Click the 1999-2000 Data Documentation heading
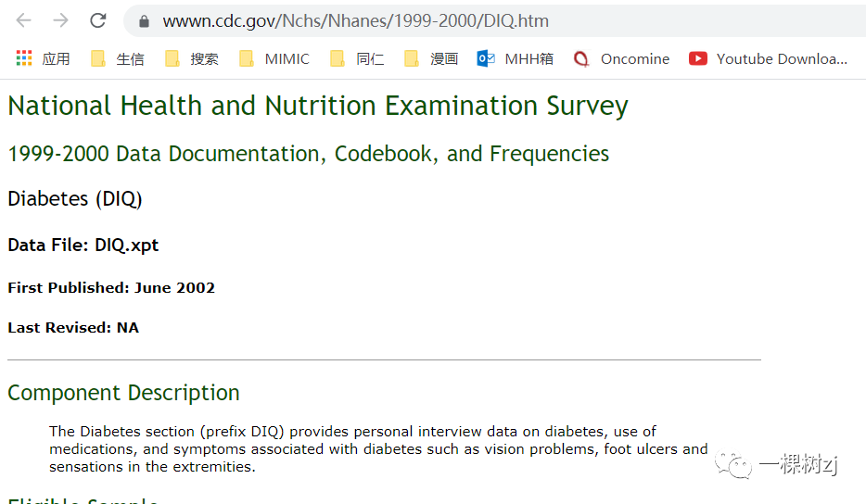866x504 pixels. pos(309,154)
